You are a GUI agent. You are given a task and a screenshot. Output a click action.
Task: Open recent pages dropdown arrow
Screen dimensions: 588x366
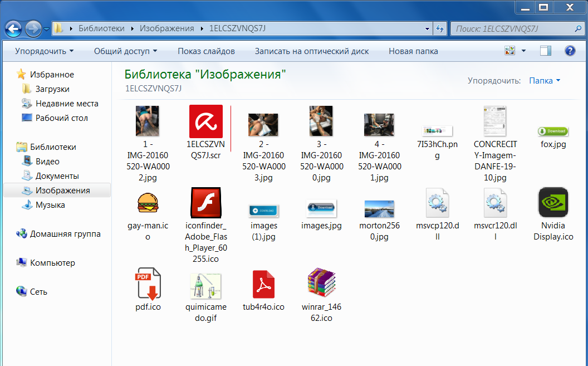(x=47, y=29)
